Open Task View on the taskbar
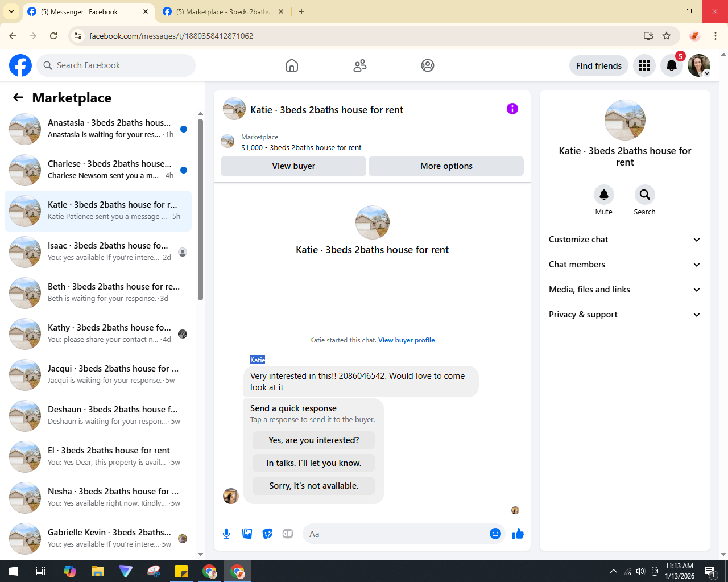 [x=41, y=571]
